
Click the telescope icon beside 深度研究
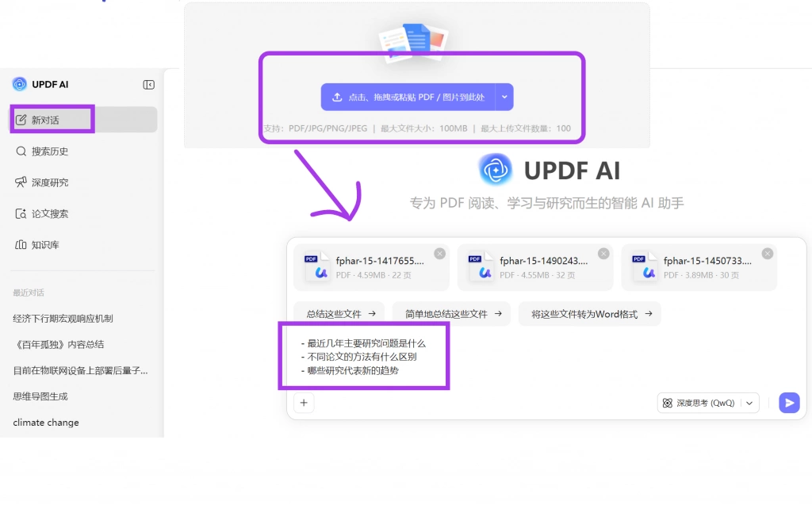point(21,182)
